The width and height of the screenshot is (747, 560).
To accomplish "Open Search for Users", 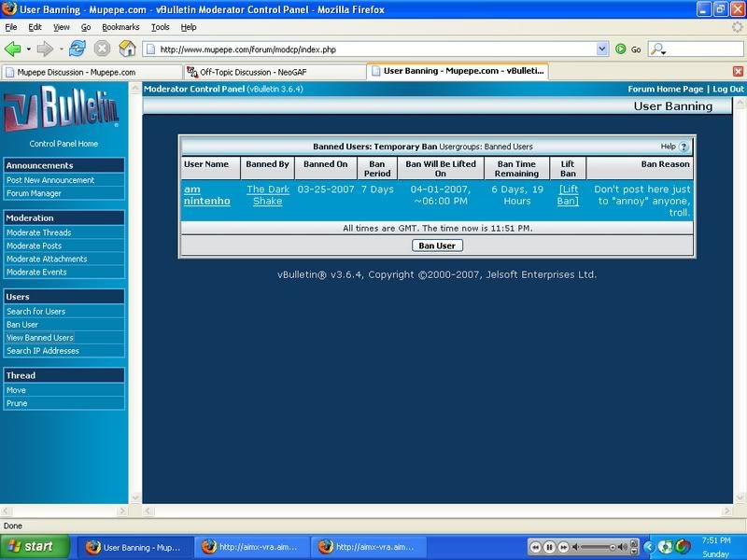I will point(35,312).
